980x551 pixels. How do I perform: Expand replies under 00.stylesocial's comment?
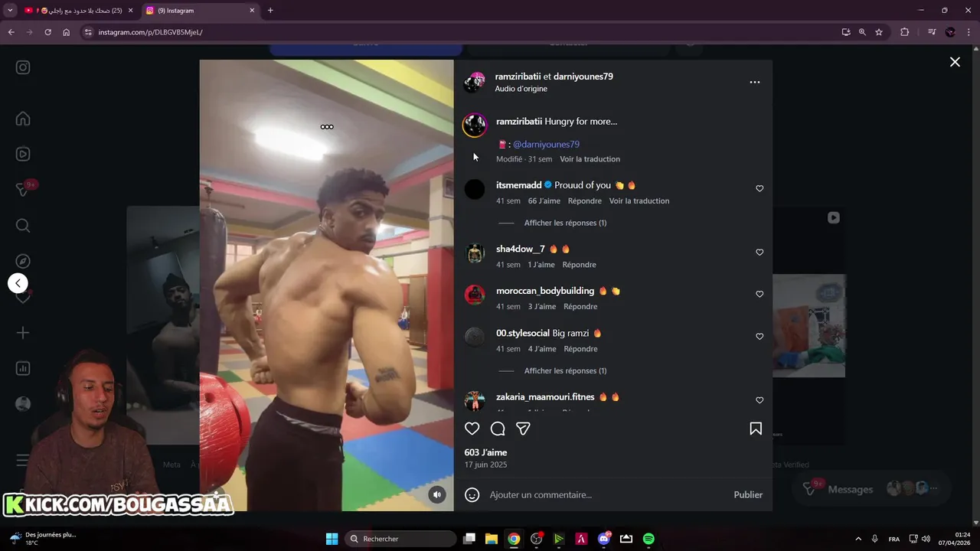pos(565,370)
